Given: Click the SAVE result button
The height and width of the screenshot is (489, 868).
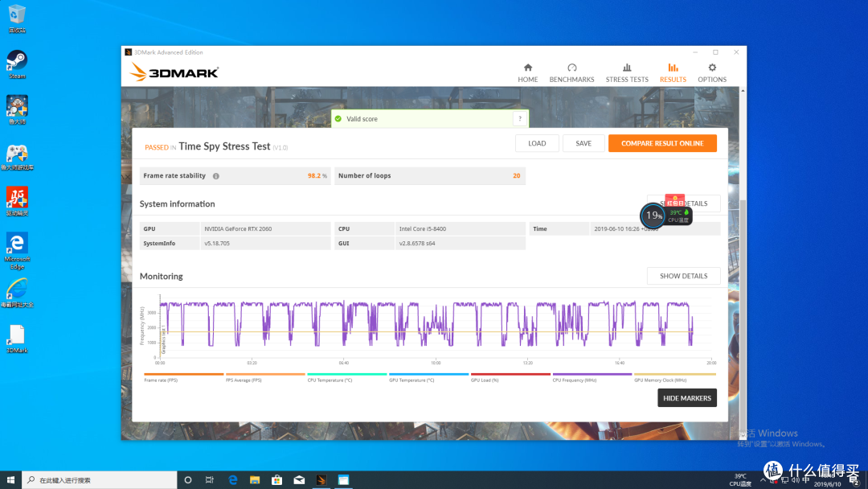Looking at the screenshot, I should (x=583, y=143).
